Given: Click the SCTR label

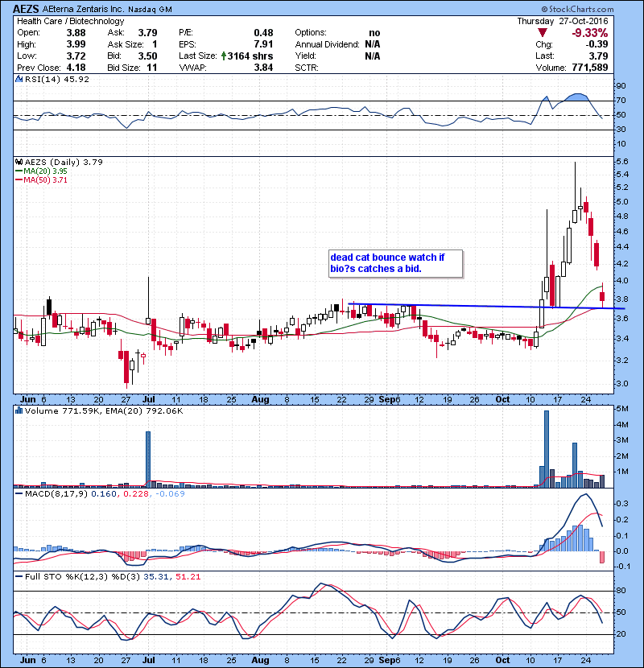Looking at the screenshot, I should [307, 68].
